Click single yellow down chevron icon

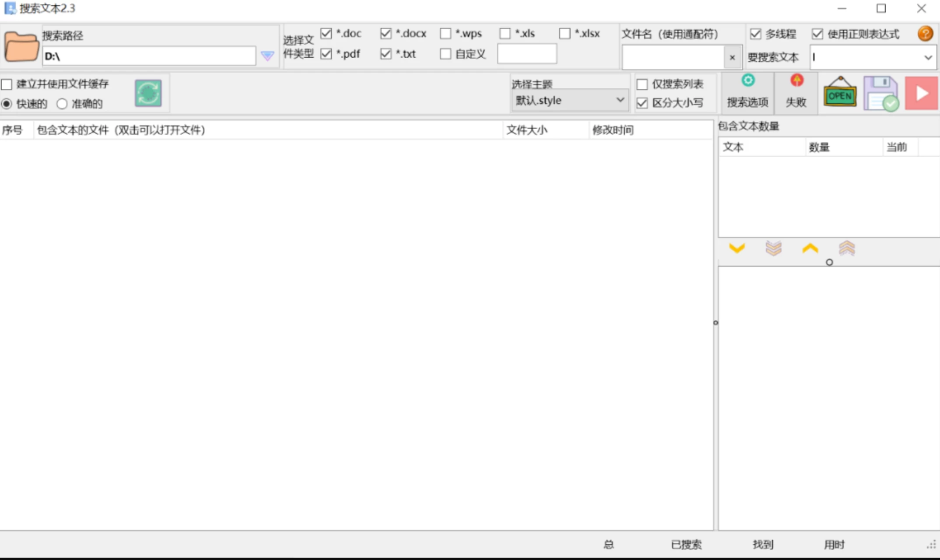(737, 248)
